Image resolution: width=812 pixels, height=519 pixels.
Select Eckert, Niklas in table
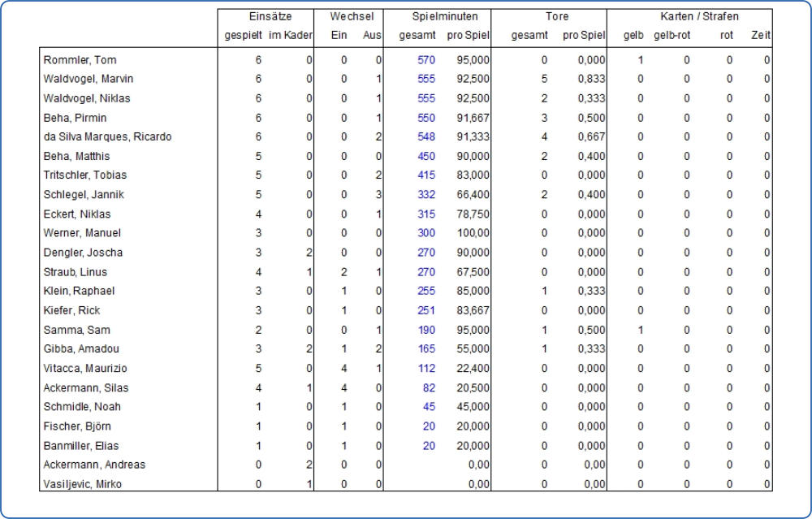tap(76, 214)
